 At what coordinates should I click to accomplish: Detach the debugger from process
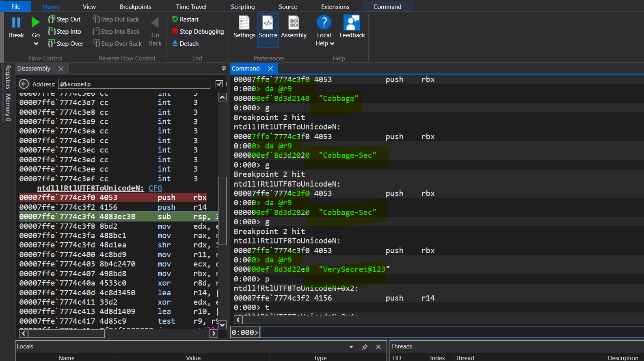[185, 44]
